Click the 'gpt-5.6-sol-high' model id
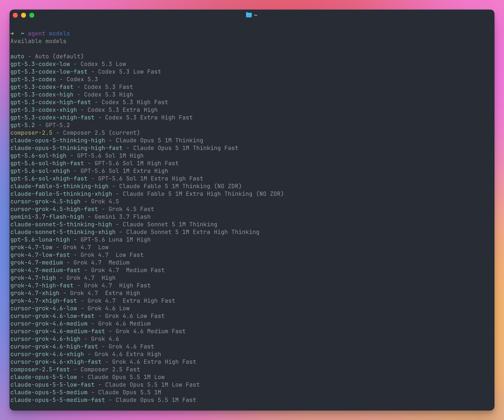This screenshot has height=420, width=504. tap(38, 156)
